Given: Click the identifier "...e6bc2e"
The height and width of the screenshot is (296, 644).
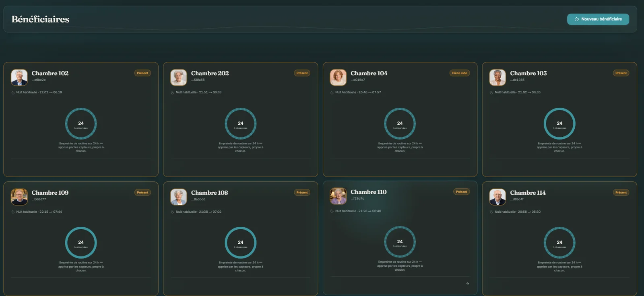Looking at the screenshot, I should pyautogui.click(x=39, y=80).
